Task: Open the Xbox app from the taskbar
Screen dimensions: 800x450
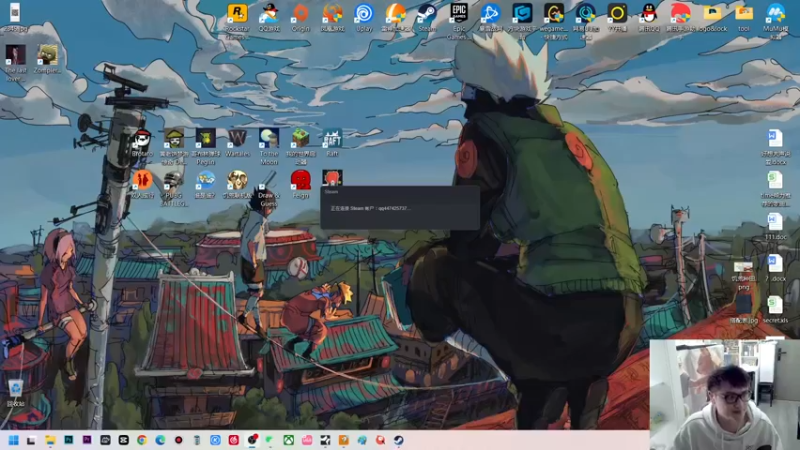Action: tap(288, 440)
